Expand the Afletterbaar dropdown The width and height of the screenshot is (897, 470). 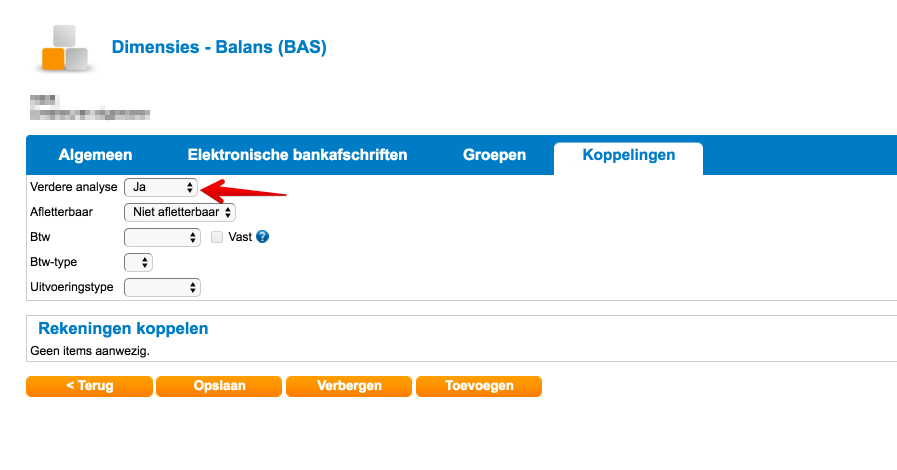pos(179,212)
